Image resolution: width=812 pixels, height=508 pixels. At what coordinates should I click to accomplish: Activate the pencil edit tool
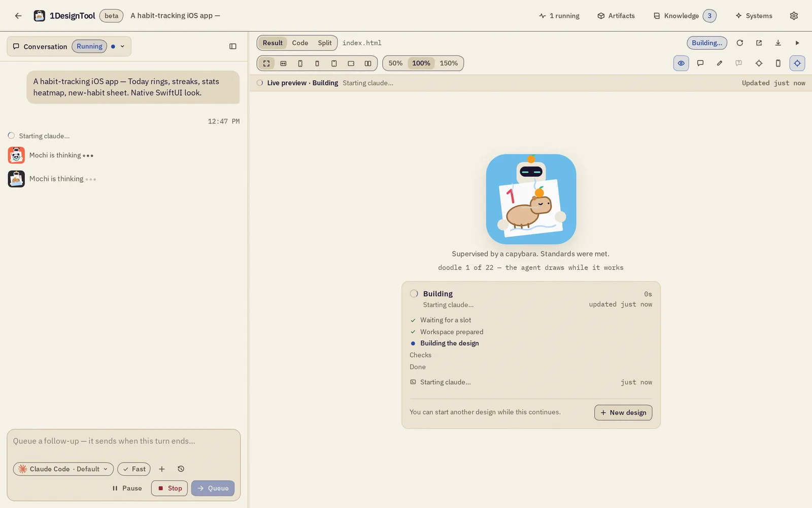[x=720, y=63]
